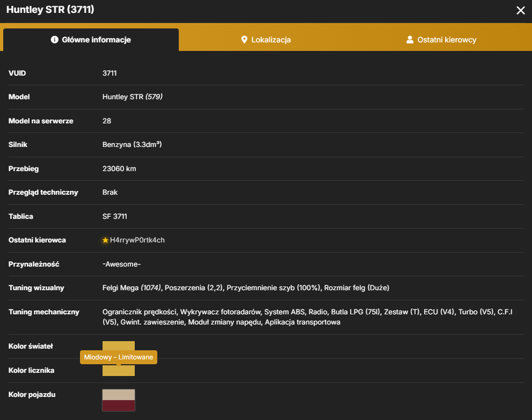The height and width of the screenshot is (420, 532).
Task: Click the gold star beside H4rrywP0rtk4ch
Action: [105, 240]
